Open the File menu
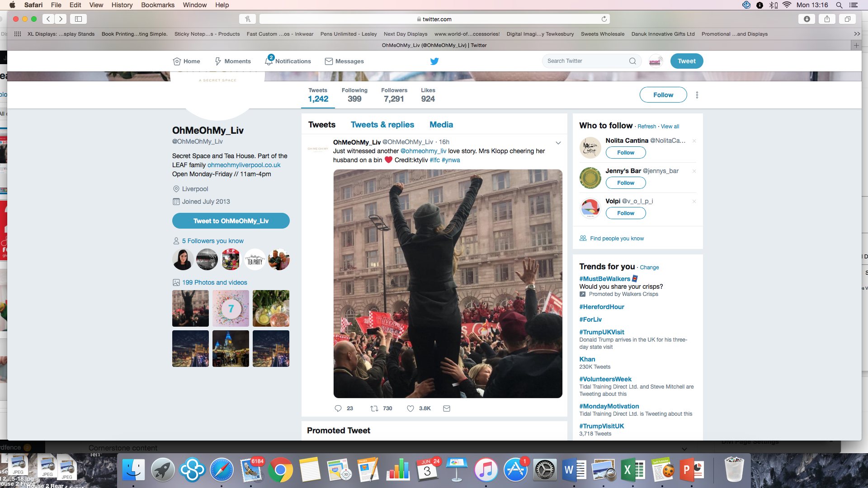This screenshot has height=488, width=868. tap(56, 5)
